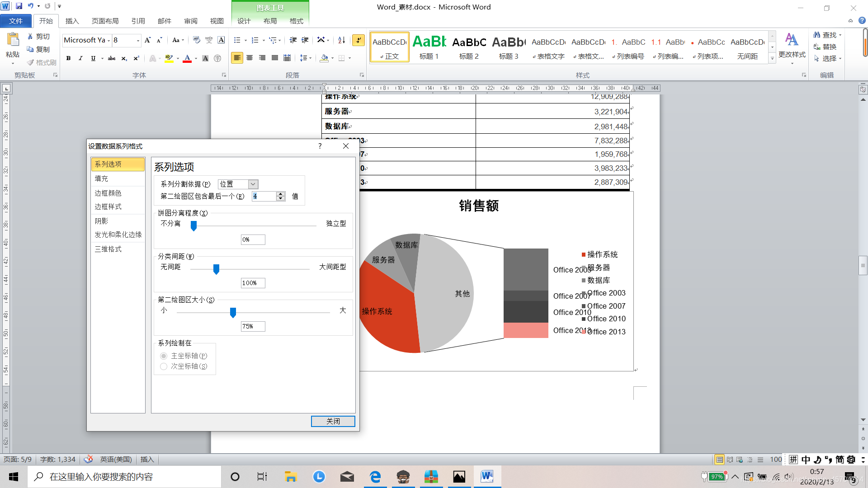Click the 分类间距 slider handle

216,269
